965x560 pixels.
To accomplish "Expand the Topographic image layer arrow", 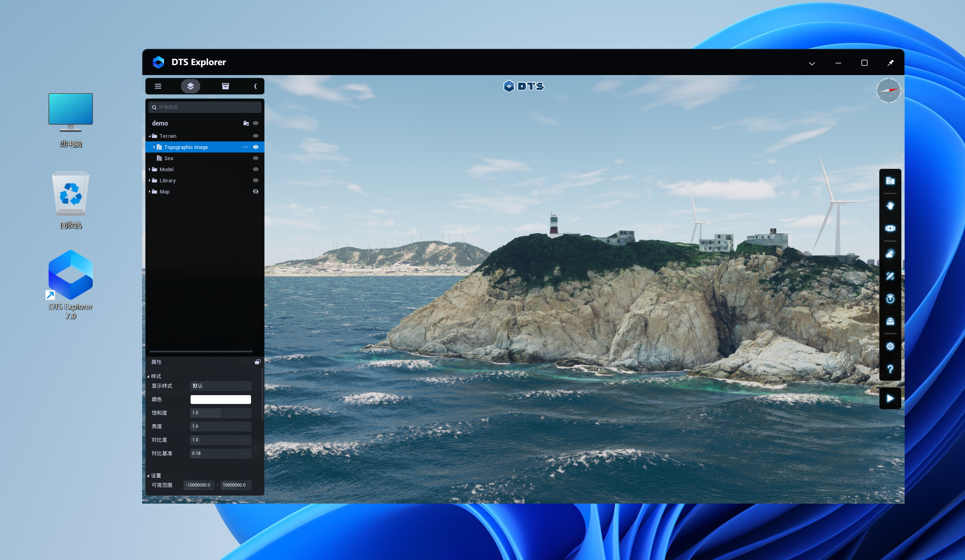I will pos(154,147).
